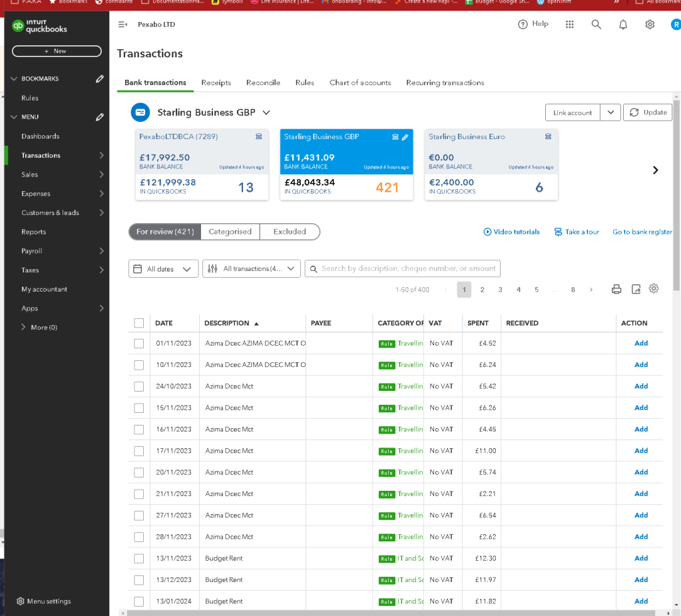681x616 pixels.
Task: Open the Link account dropdown arrow
Action: (610, 113)
